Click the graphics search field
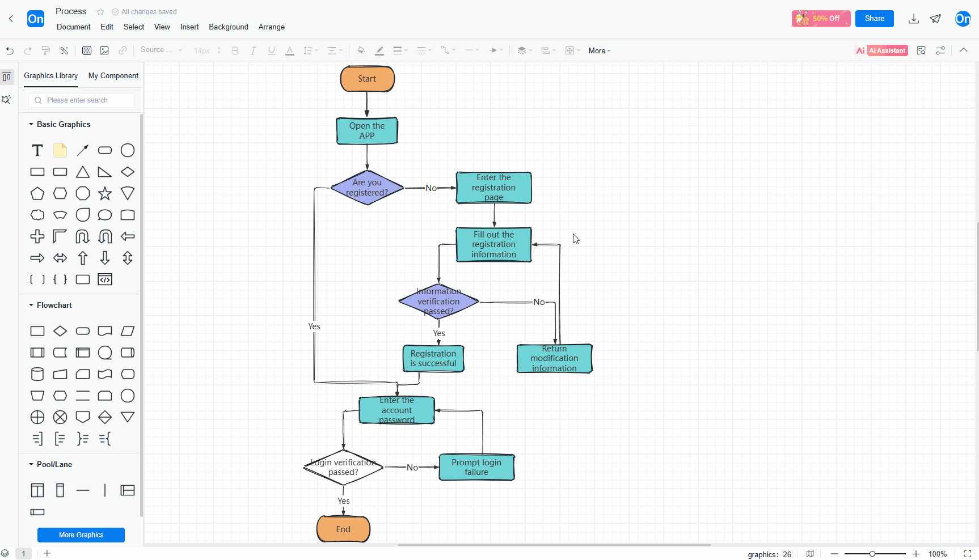979x560 pixels. point(81,100)
